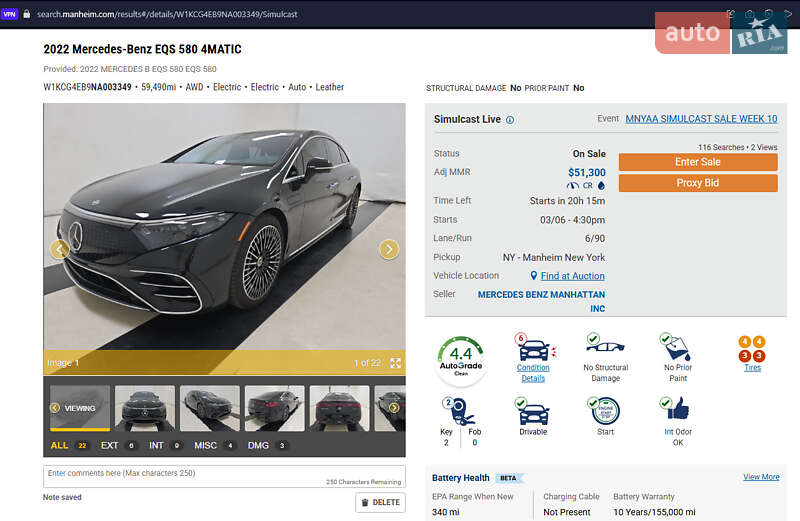800x521 pixels.
Task: Click the Lane/Run '6/90' value
Action: click(x=595, y=238)
